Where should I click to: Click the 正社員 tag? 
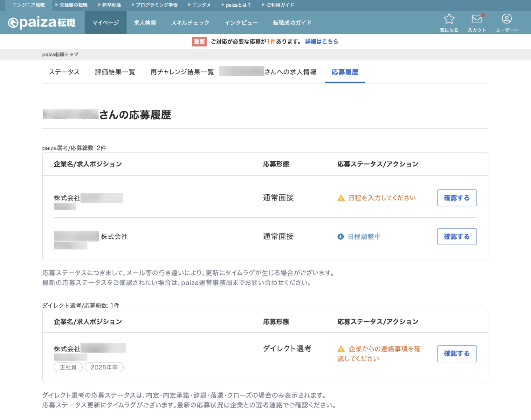pyautogui.click(x=68, y=367)
